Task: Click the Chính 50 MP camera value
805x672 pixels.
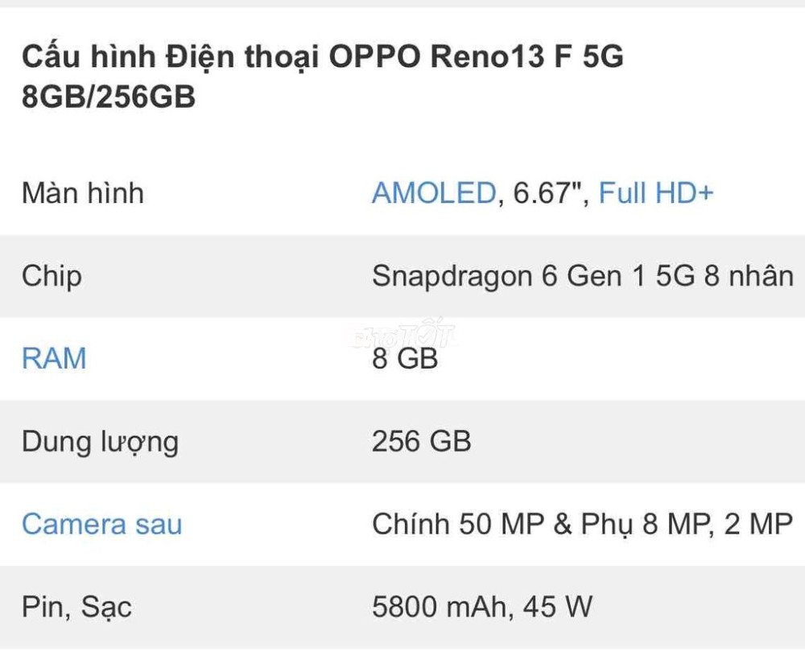Action: (582, 524)
